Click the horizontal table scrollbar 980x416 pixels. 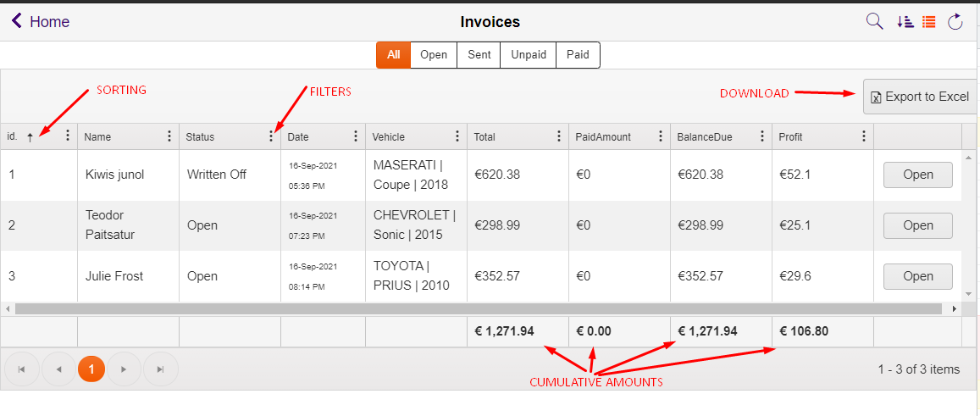478,309
